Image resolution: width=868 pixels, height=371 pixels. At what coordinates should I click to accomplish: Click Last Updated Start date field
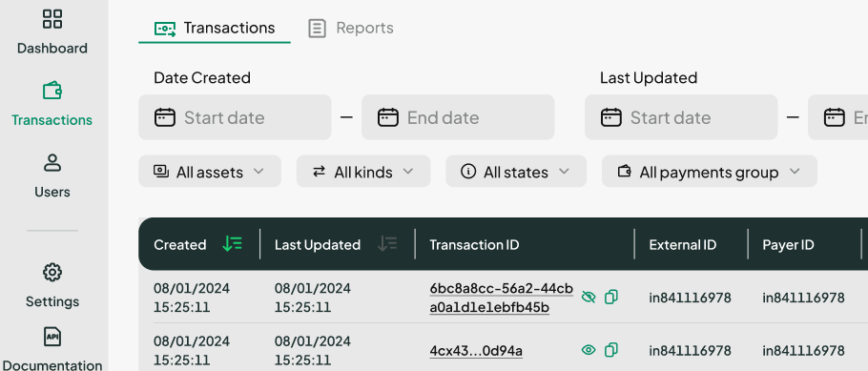(681, 117)
